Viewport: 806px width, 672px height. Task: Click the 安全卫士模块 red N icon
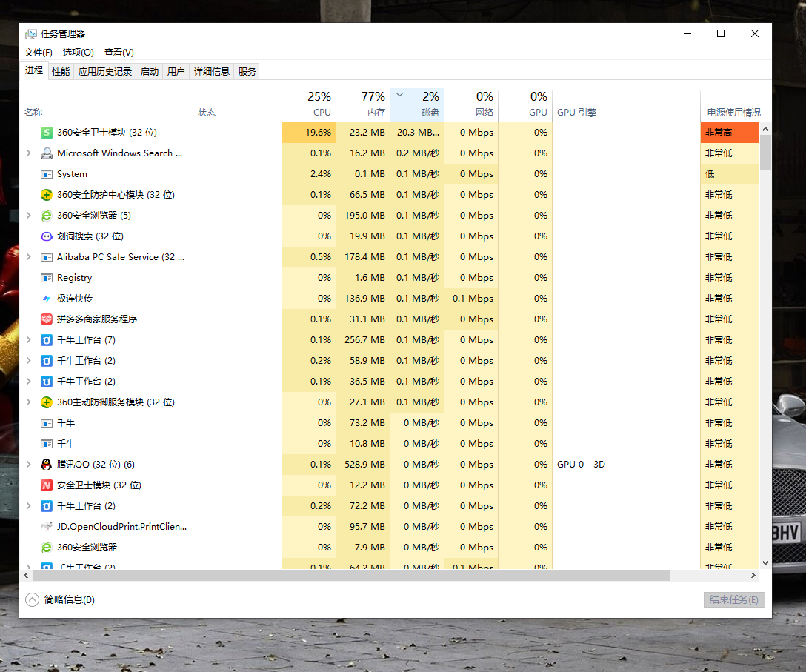click(x=46, y=485)
